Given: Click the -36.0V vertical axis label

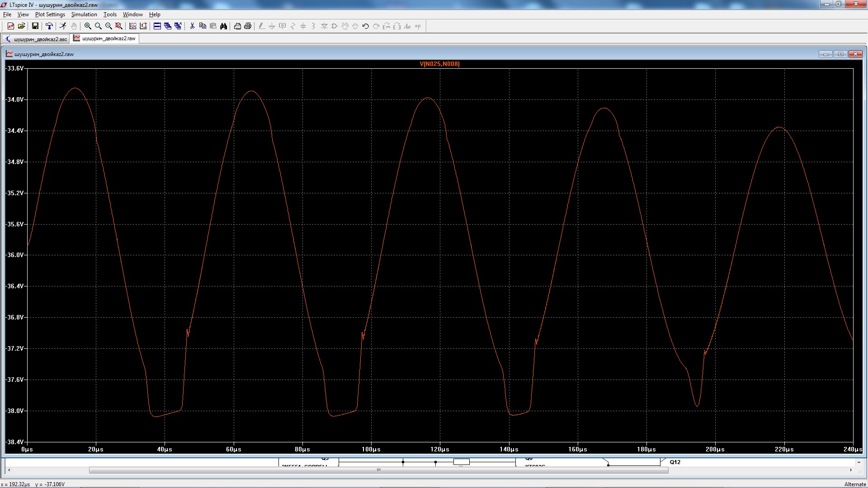Looking at the screenshot, I should [14, 255].
